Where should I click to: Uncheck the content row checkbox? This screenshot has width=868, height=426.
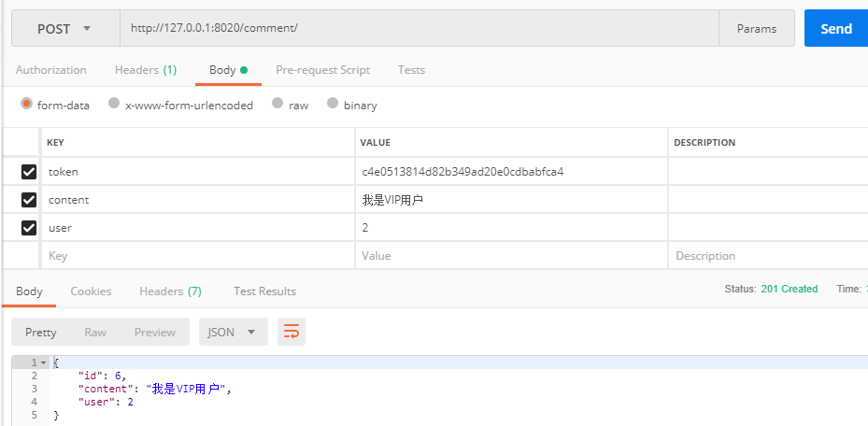[29, 200]
